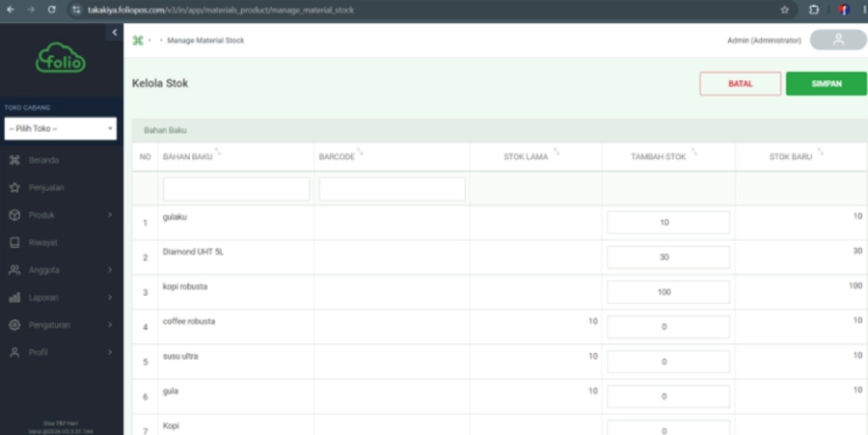Image resolution: width=868 pixels, height=435 pixels.
Task: Expand the Pengaturan submenu chevron
Action: pos(110,325)
